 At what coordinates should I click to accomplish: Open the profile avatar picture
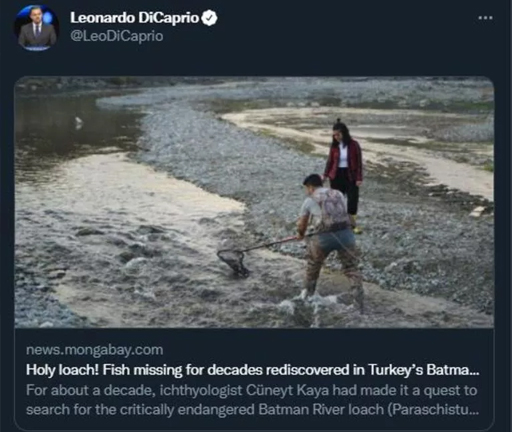(x=36, y=28)
